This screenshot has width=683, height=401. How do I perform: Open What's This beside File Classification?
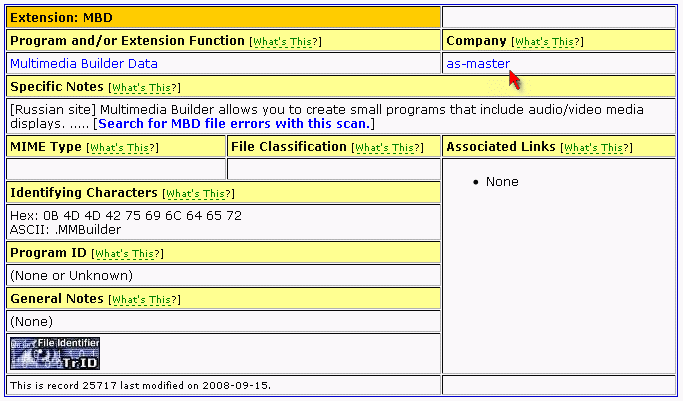387,148
